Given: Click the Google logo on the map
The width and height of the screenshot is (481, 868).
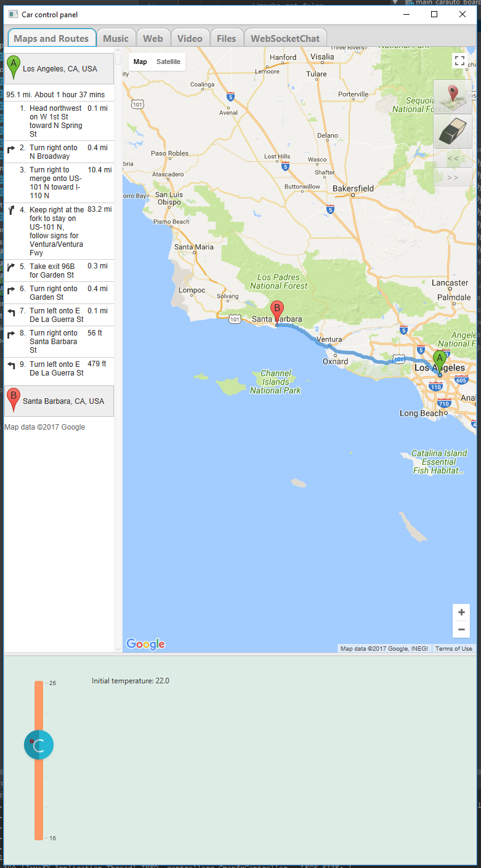Looking at the screenshot, I should point(146,644).
